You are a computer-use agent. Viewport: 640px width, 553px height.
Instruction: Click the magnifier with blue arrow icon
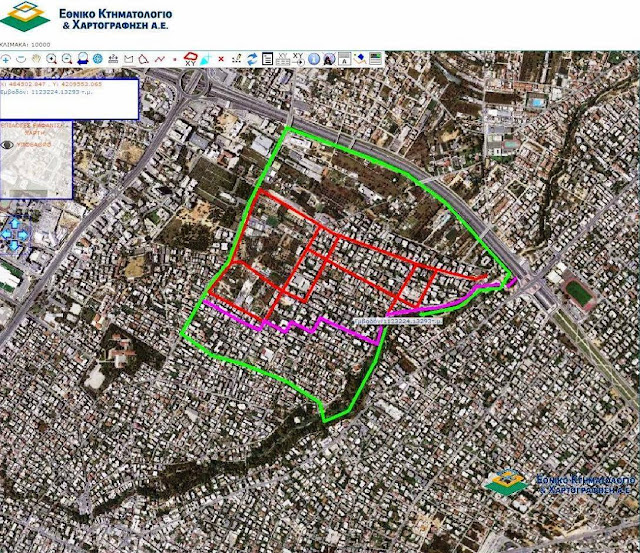83,59
